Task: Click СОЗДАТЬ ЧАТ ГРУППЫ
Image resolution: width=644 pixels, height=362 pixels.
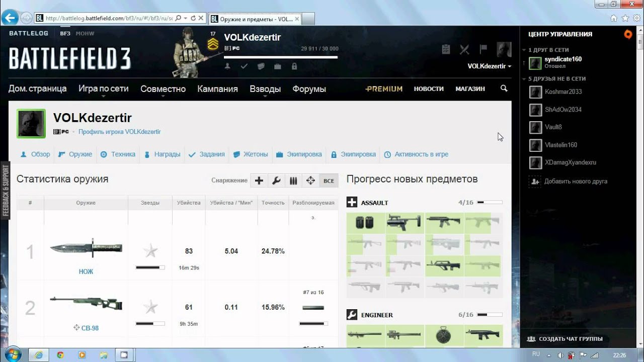Action: pos(571,339)
